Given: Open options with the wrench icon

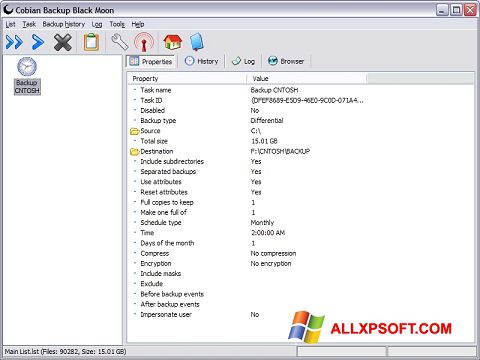Looking at the screenshot, I should [x=119, y=42].
